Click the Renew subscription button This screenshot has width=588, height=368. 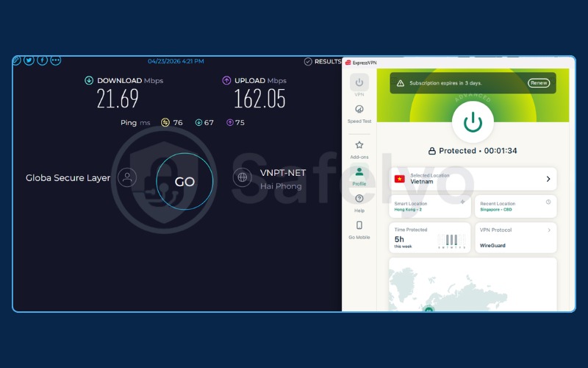click(539, 83)
